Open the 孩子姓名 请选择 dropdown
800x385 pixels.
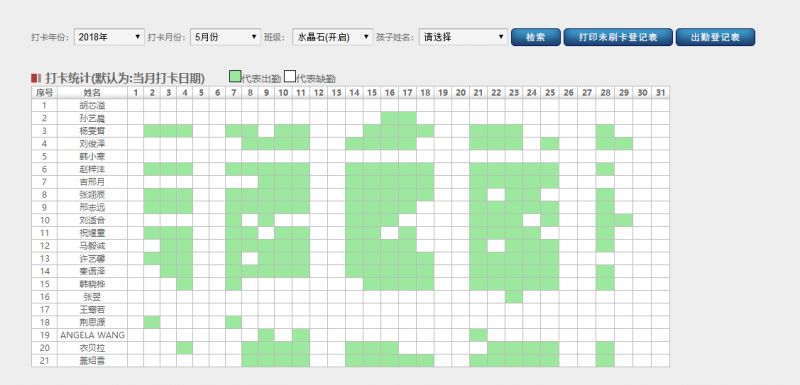point(463,37)
